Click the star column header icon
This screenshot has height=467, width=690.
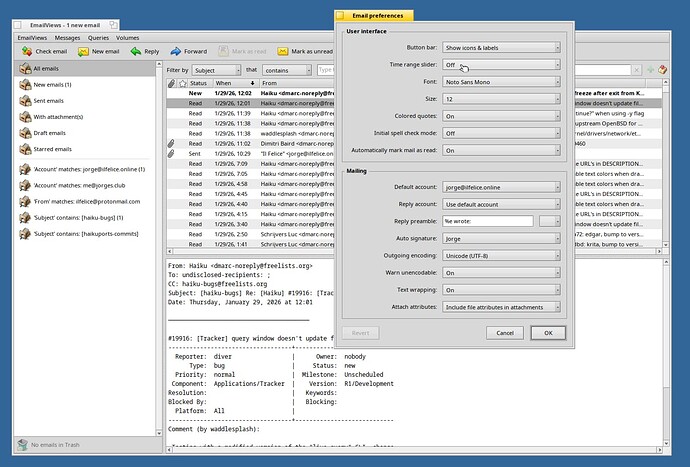pyautogui.click(x=183, y=83)
